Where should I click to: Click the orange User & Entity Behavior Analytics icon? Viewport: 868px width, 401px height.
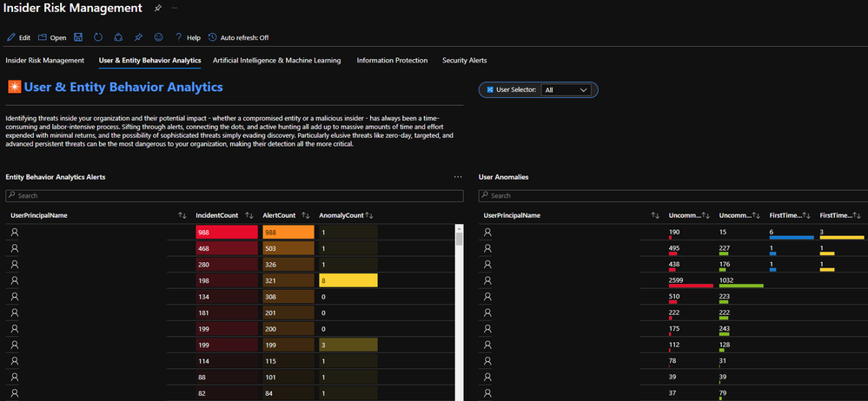(15, 87)
